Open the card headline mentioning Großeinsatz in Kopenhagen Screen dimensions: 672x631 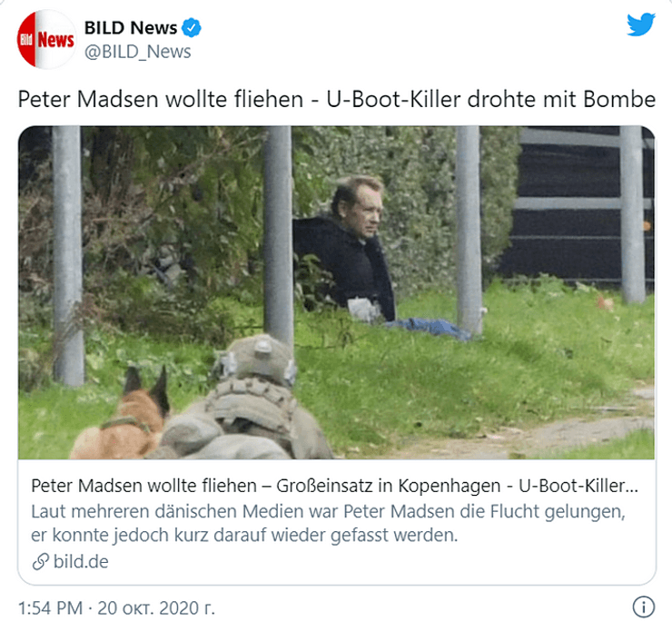[x=335, y=486]
